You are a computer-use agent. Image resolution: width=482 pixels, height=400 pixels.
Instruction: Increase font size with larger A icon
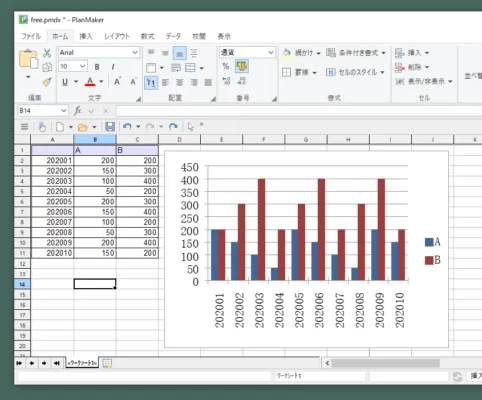point(117,82)
